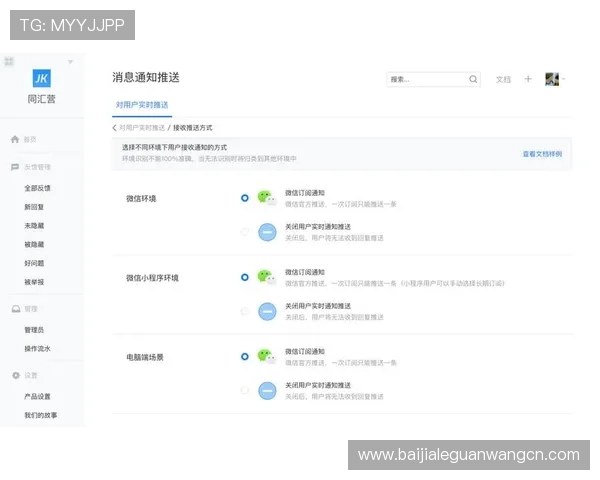This screenshot has width=600, height=480.
Task: Open 新回复 in the sidebar
Action: click(34, 207)
